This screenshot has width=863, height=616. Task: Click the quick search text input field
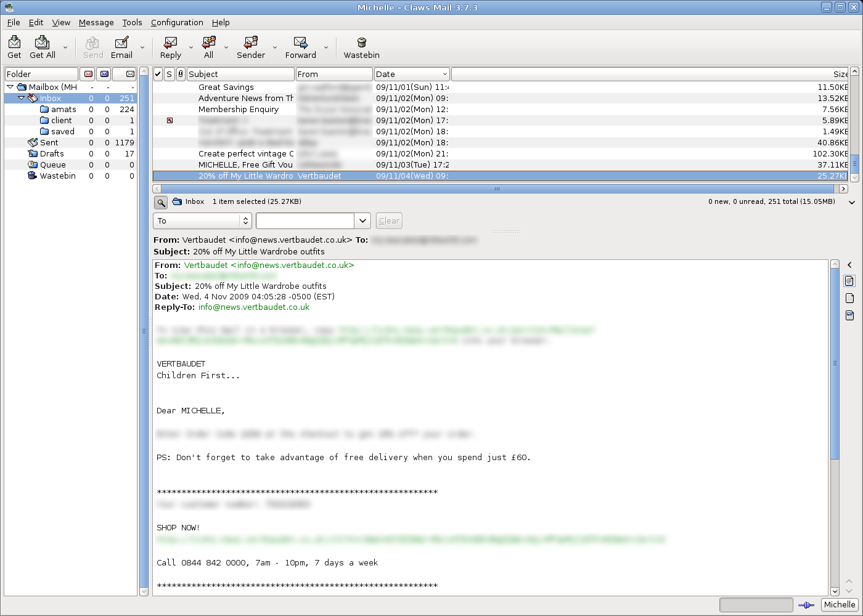coord(306,221)
